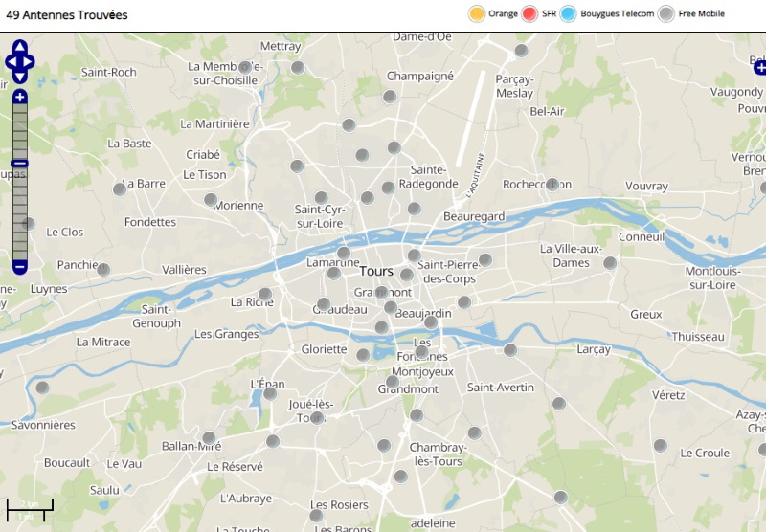Toggle the Free Mobile operator filter
This screenshot has width=766, height=532.
pyautogui.click(x=666, y=13)
